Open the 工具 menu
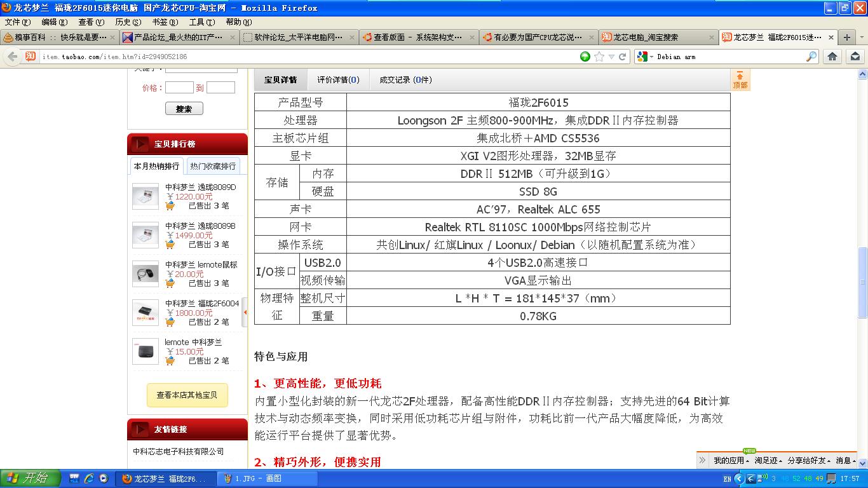 point(201,22)
